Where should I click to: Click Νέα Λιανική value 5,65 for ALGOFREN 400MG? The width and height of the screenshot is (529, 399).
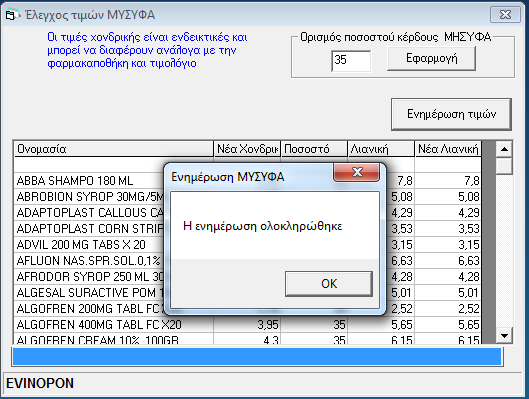(x=448, y=325)
